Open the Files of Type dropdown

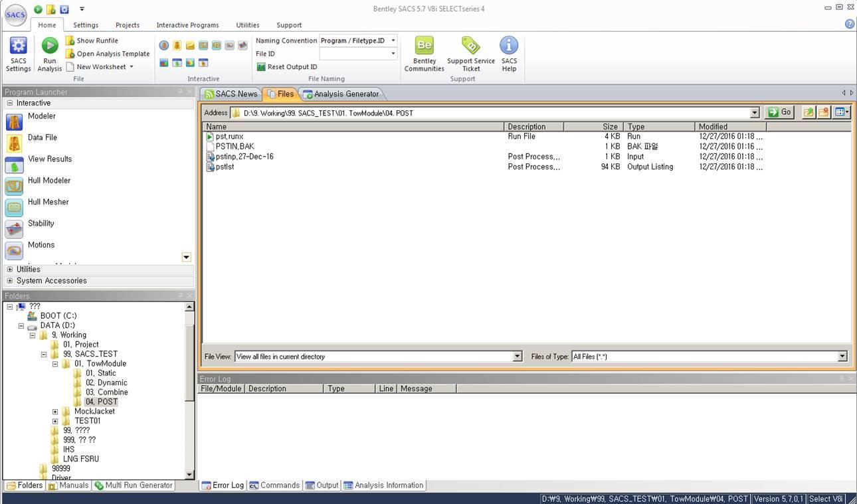click(x=842, y=357)
